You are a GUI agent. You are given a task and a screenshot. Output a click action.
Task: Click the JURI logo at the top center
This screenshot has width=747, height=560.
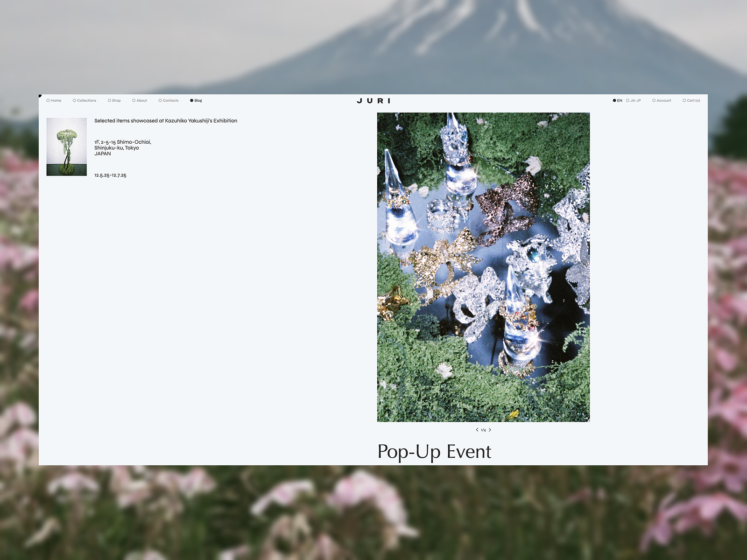(373, 100)
